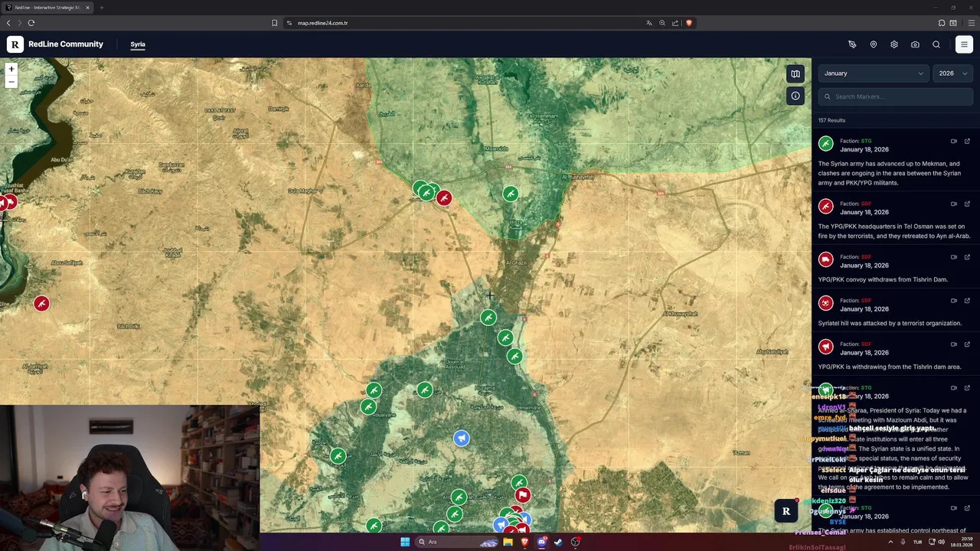The image size is (980, 551).
Task: Bookmark the page with the bookmark icon
Action: click(x=274, y=23)
